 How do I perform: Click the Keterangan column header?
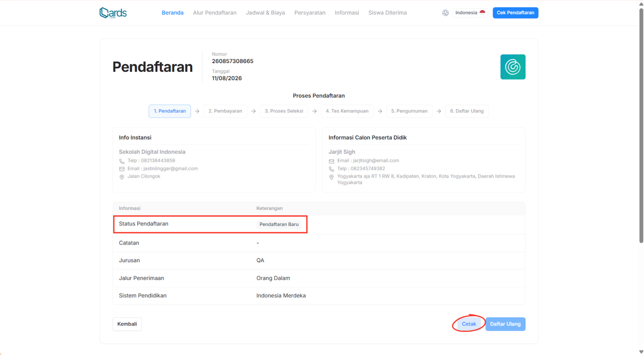269,208
